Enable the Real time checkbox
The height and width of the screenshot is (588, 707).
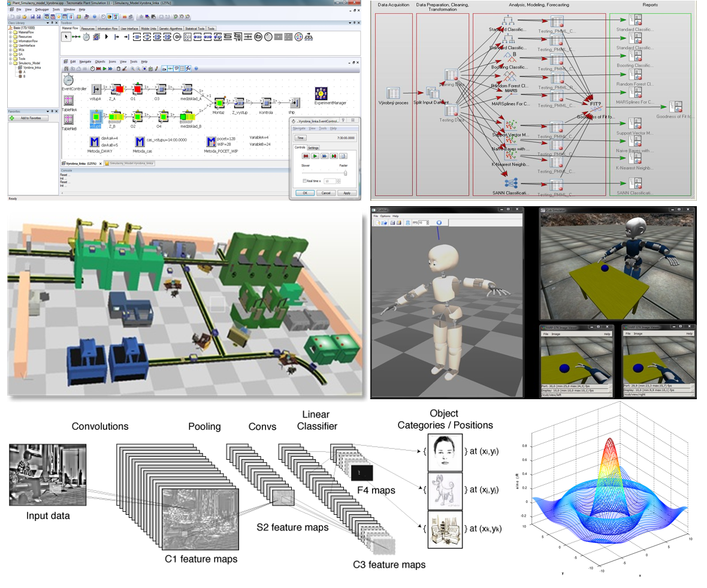point(305,180)
